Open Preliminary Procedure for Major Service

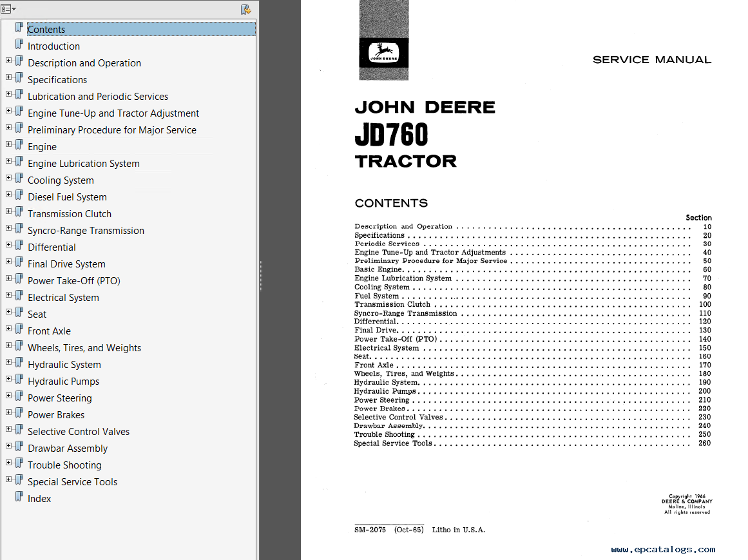pyautogui.click(x=112, y=130)
